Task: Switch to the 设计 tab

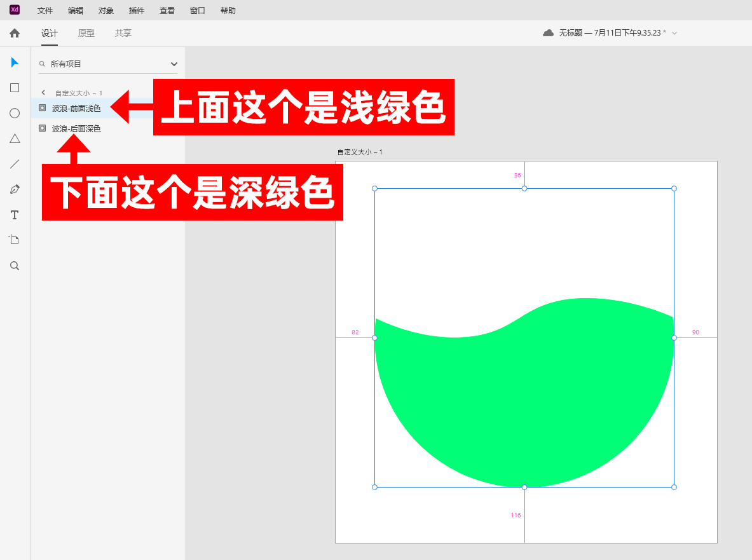Action: click(x=50, y=33)
